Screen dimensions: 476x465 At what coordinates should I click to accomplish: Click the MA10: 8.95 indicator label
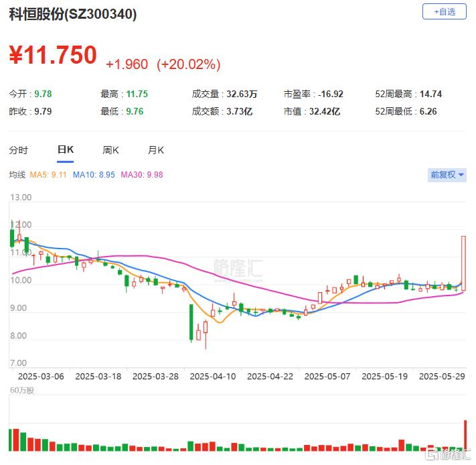pos(94,175)
